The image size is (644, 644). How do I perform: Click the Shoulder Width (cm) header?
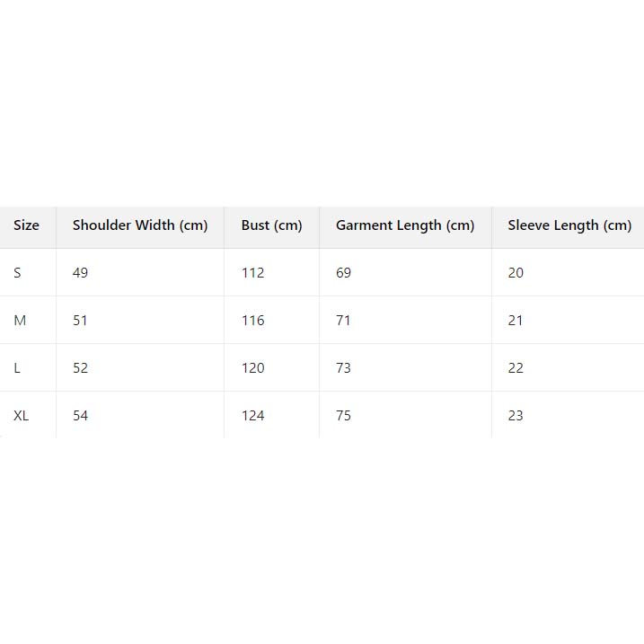140,225
